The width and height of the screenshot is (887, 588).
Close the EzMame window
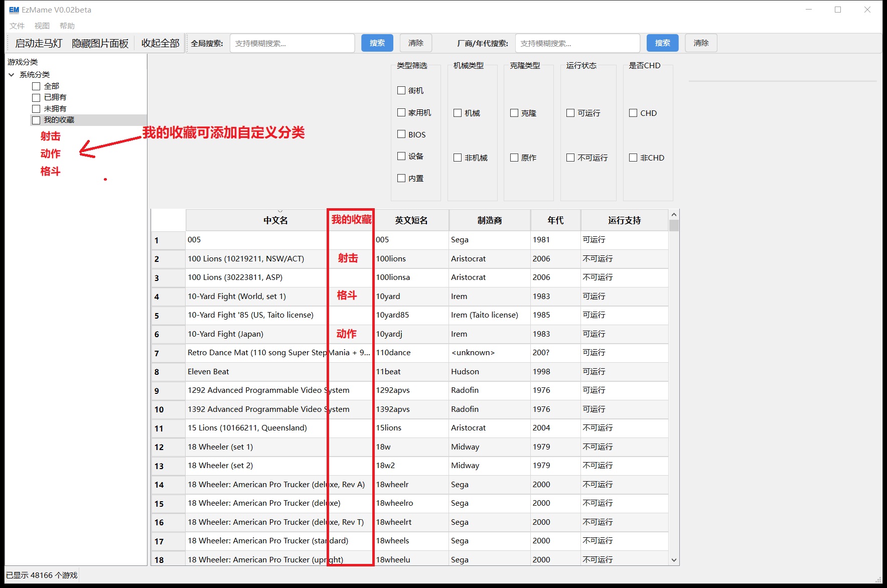[x=867, y=10]
